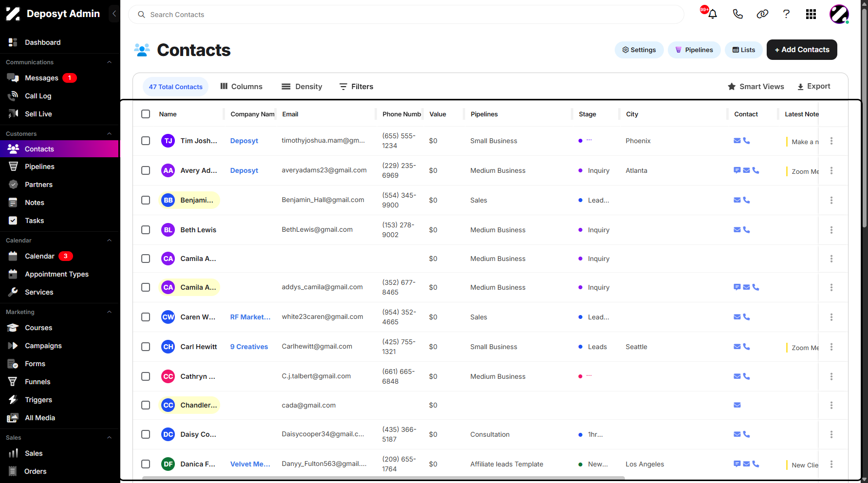Check the Danica F row checkbox
The image size is (868, 483).
[x=146, y=464]
